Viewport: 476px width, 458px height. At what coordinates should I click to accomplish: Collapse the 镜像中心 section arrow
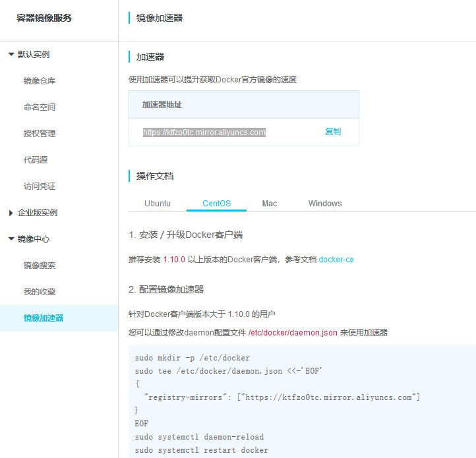11,239
